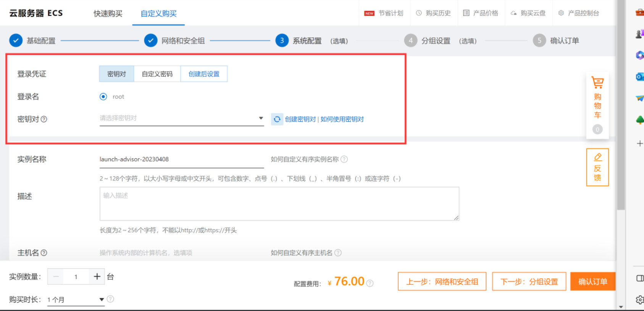The height and width of the screenshot is (311, 644).
Task: Click help icon next to 密钥对 label
Action: [44, 119]
